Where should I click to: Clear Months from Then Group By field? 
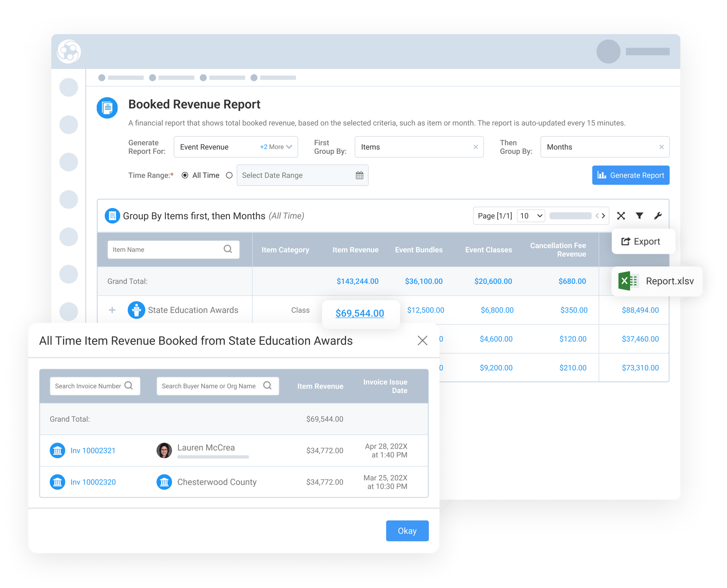[x=661, y=147]
